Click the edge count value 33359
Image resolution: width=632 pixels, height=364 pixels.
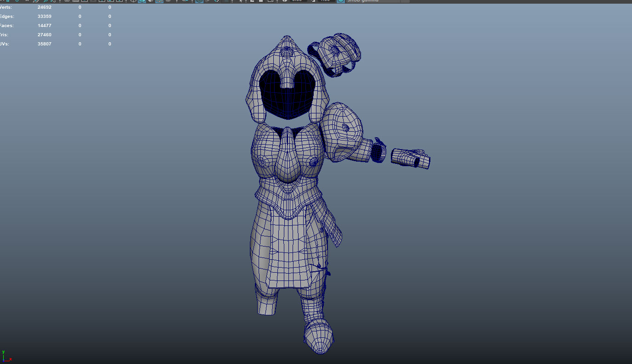(45, 17)
